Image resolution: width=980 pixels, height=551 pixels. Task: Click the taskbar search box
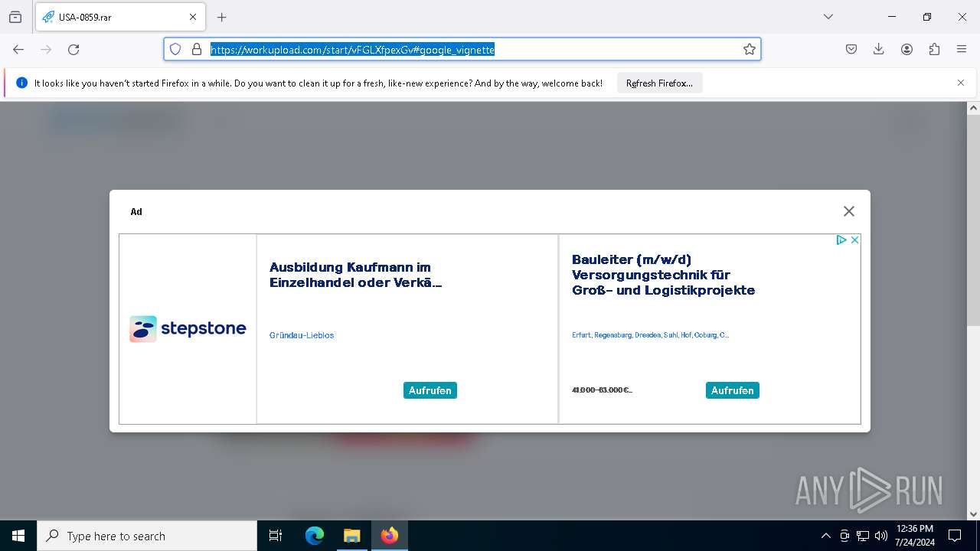click(x=147, y=536)
